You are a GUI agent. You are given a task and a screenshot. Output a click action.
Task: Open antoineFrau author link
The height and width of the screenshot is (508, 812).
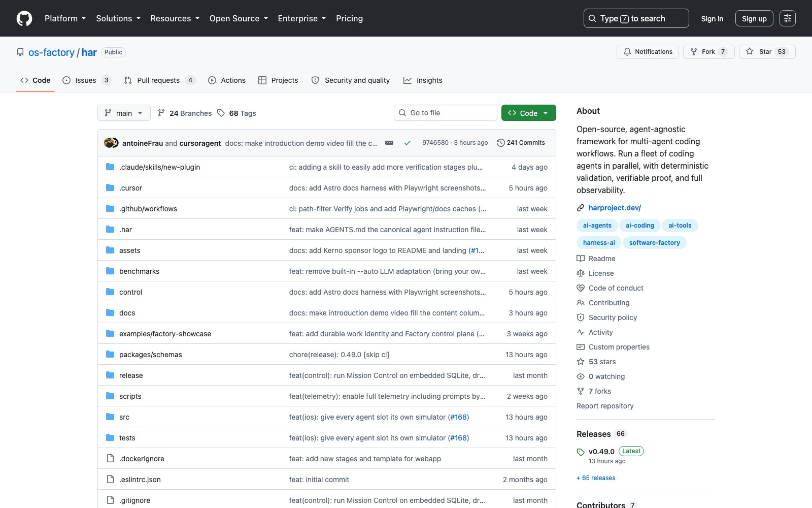click(x=143, y=143)
